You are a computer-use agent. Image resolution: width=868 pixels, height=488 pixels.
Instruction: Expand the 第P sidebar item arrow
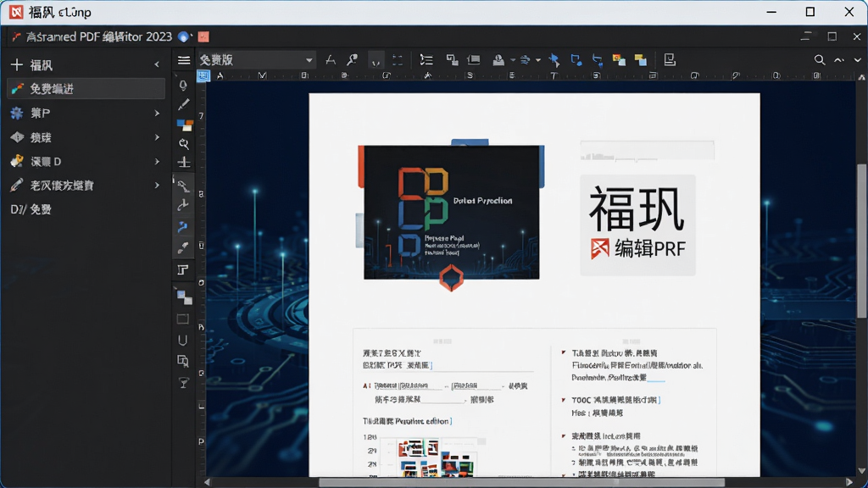[x=157, y=113]
